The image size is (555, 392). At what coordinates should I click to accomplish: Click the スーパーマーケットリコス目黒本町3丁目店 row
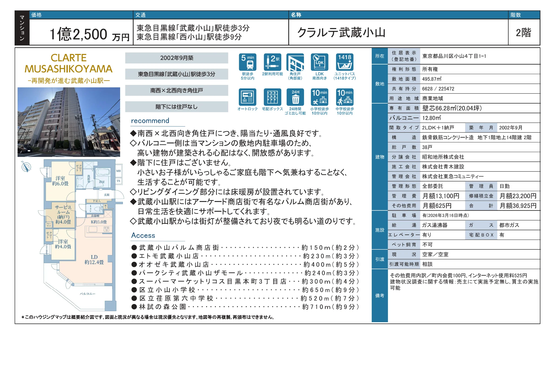pyautogui.click(x=245, y=281)
